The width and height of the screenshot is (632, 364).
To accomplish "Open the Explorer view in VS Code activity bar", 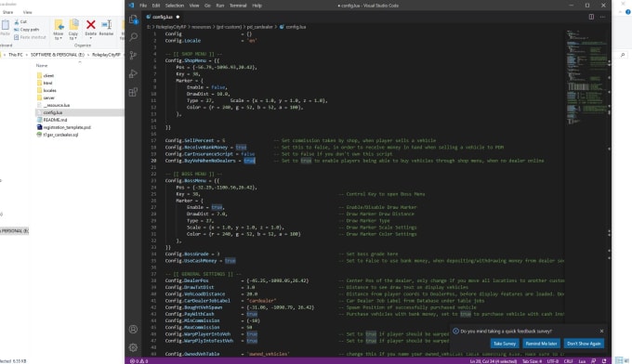I will pyautogui.click(x=133, y=19).
